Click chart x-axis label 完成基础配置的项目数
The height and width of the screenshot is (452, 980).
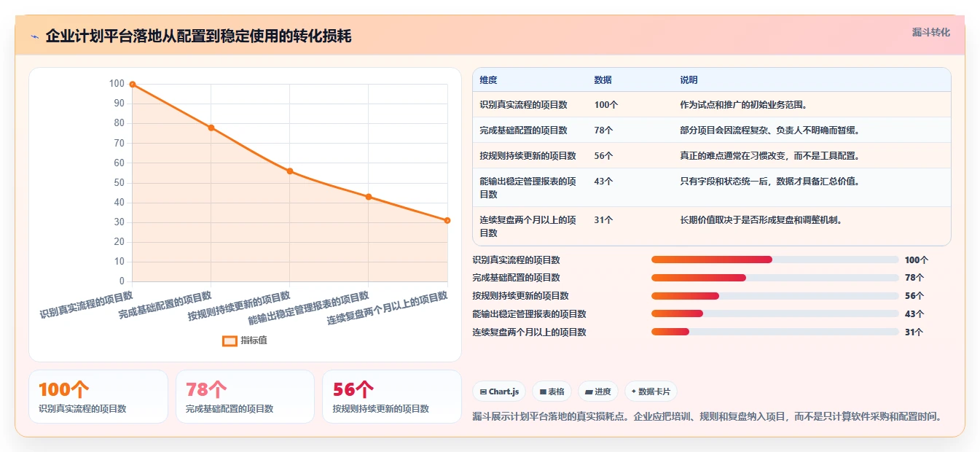click(x=165, y=306)
